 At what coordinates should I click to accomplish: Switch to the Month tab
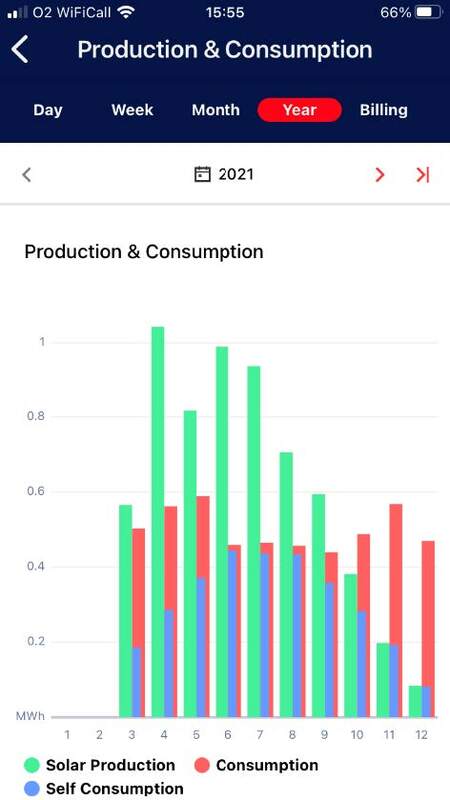[x=216, y=110]
